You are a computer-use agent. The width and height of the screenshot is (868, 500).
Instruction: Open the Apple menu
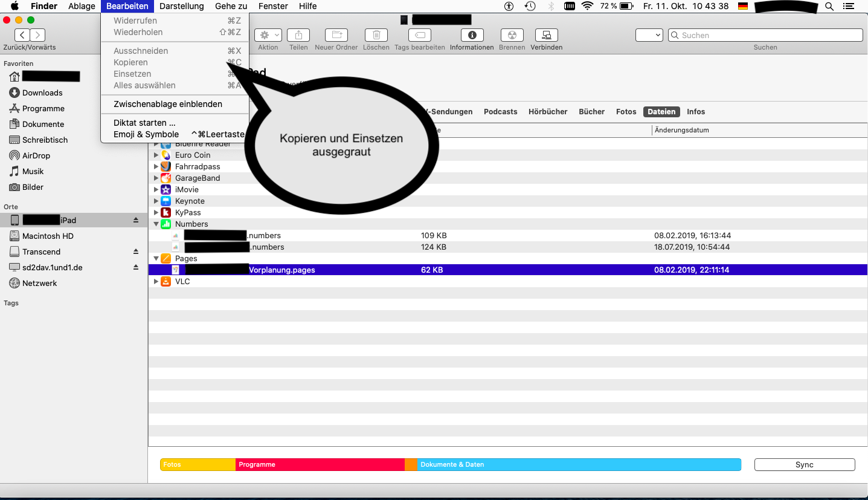coord(15,6)
